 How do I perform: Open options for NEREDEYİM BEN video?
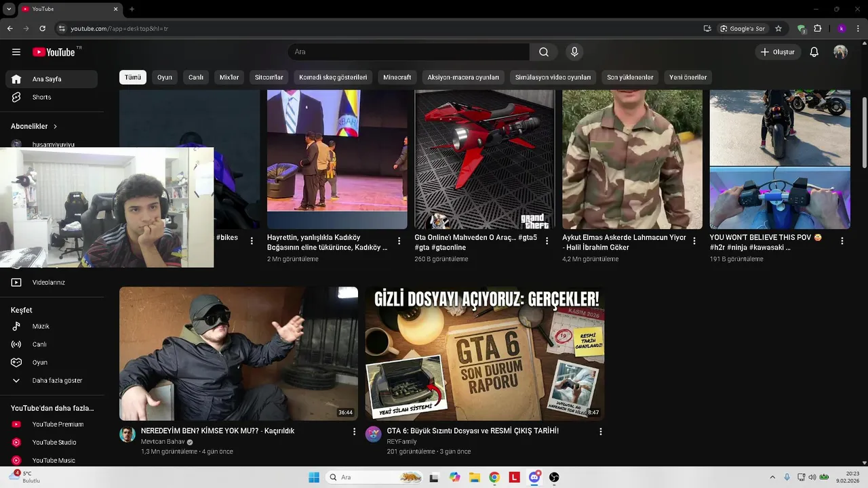[354, 431]
